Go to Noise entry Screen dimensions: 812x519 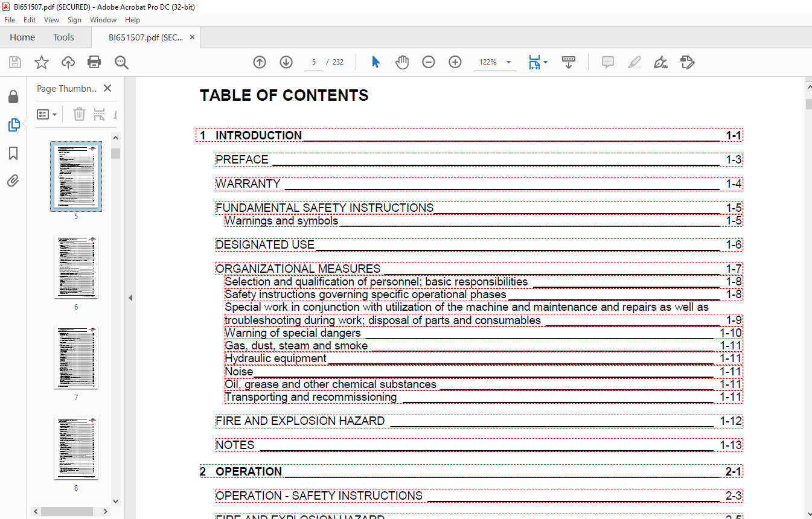484,371
